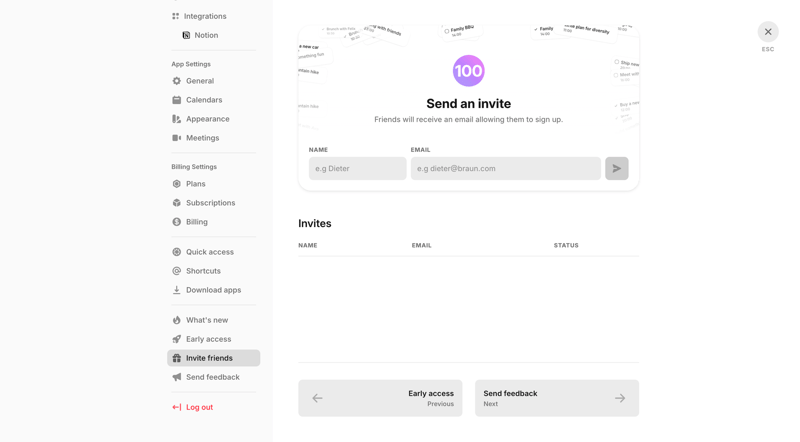The width and height of the screenshot is (800, 442).
Task: Click the General gear icon
Action: click(177, 81)
